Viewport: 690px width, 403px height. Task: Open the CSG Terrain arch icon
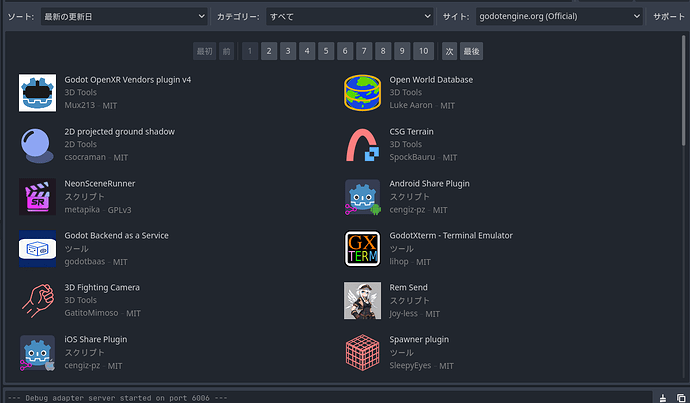point(363,145)
